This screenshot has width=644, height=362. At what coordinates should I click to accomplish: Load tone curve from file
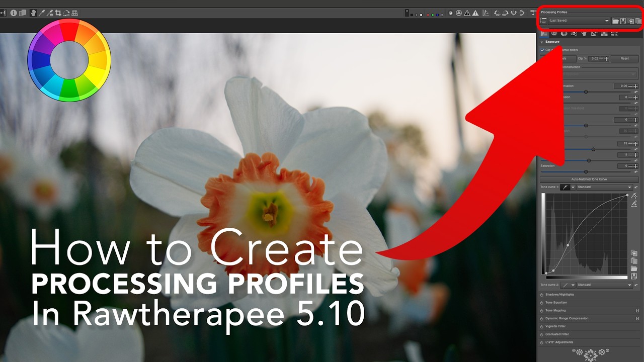(x=634, y=268)
